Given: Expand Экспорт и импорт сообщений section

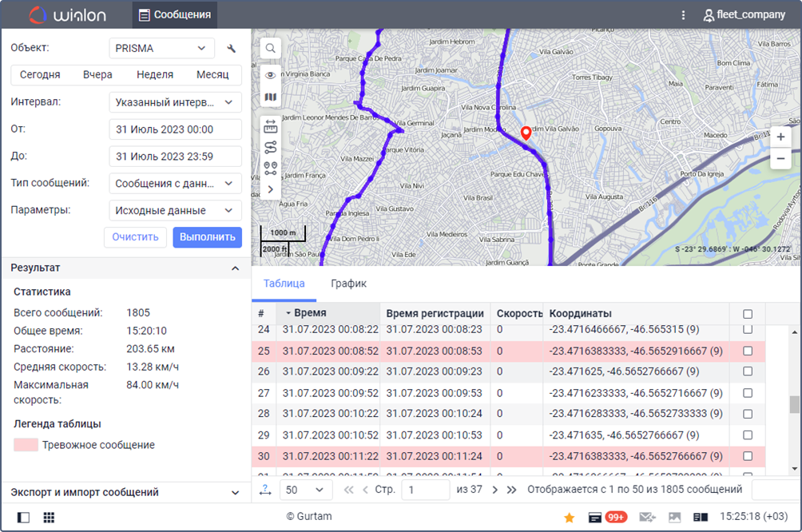Looking at the screenshot, I should click(125, 492).
